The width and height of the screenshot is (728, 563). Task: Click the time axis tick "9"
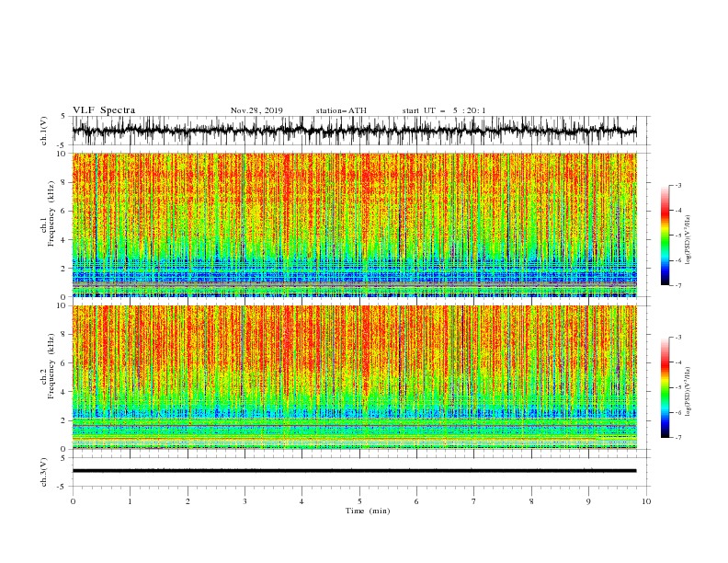tap(588, 501)
